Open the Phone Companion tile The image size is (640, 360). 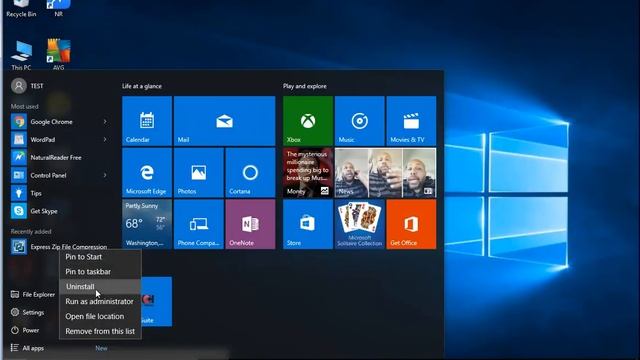click(x=199, y=224)
